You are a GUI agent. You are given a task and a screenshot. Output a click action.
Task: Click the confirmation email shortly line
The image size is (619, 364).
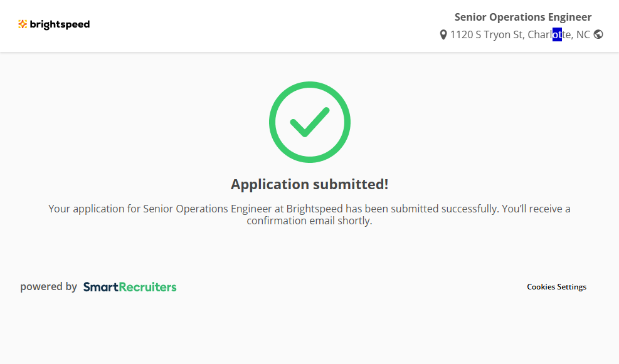click(309, 221)
